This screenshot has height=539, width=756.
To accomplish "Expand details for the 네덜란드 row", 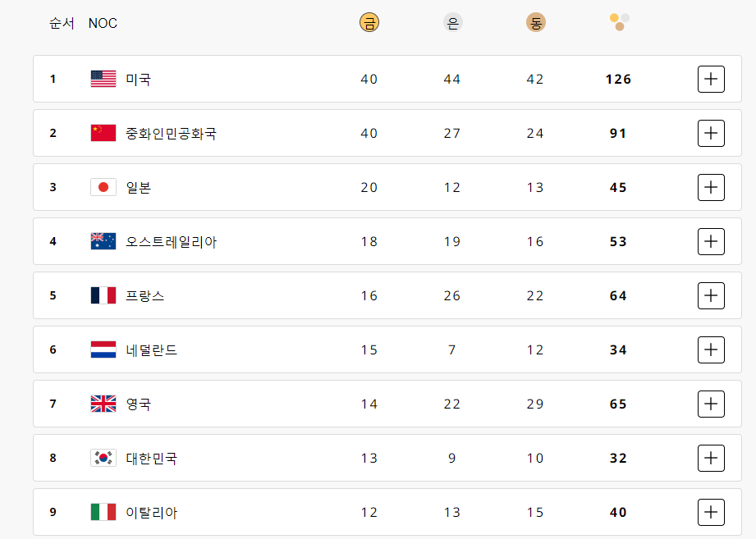I will [711, 349].
